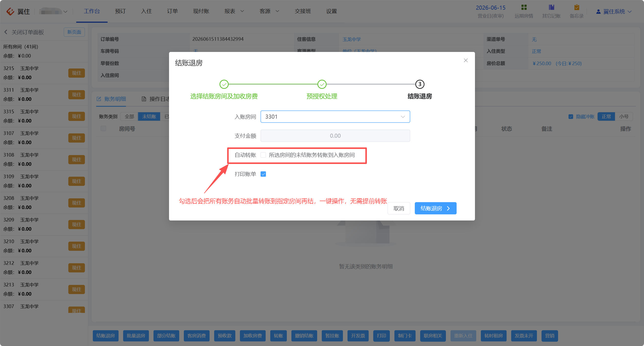Go to the 预订 menu
Image resolution: width=644 pixels, height=346 pixels.
[120, 11]
